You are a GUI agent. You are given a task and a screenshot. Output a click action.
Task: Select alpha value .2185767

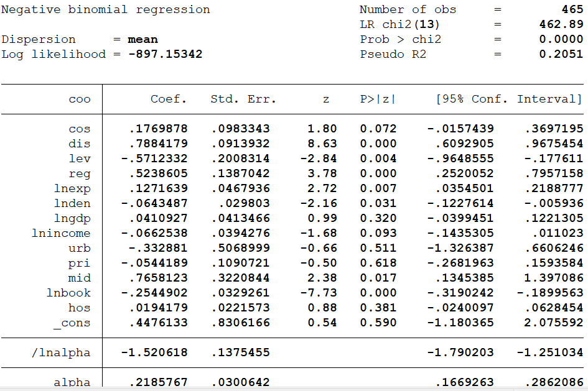[x=158, y=382]
